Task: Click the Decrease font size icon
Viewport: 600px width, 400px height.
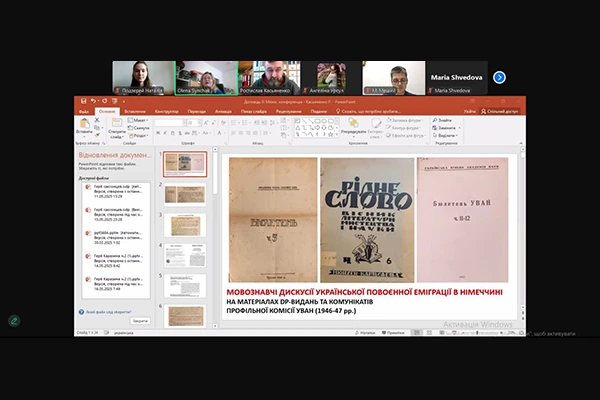Action: click(213, 123)
